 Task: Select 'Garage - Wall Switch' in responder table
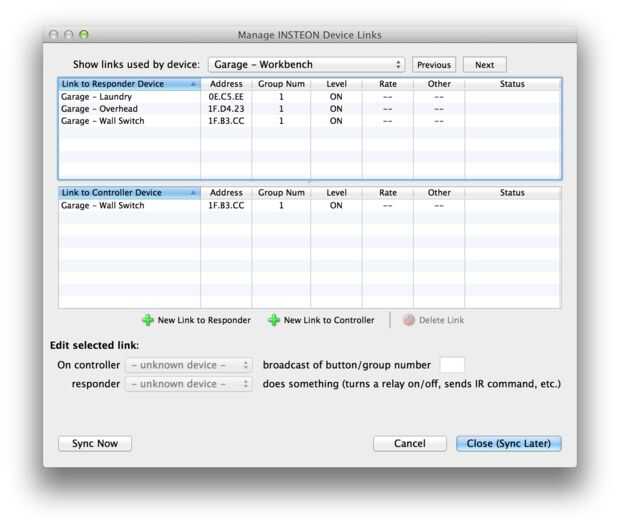pyautogui.click(x=310, y=121)
